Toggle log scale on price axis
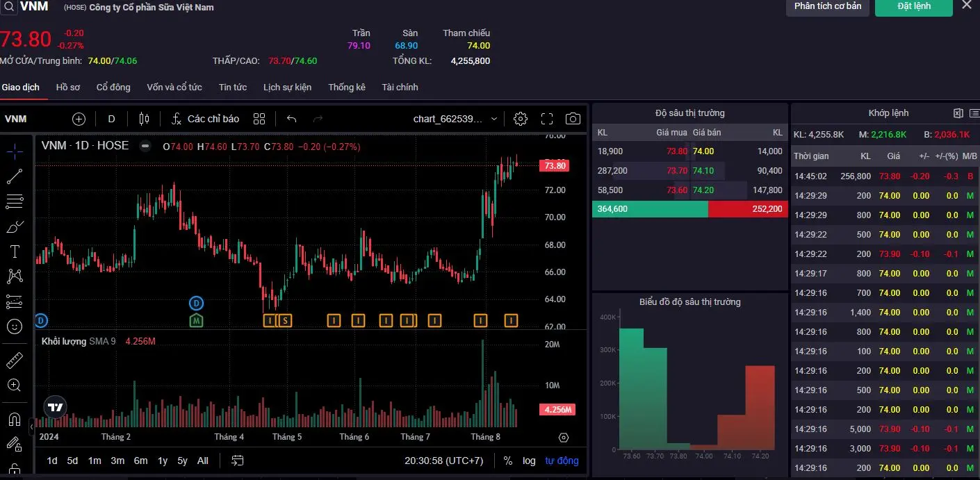 pos(530,461)
